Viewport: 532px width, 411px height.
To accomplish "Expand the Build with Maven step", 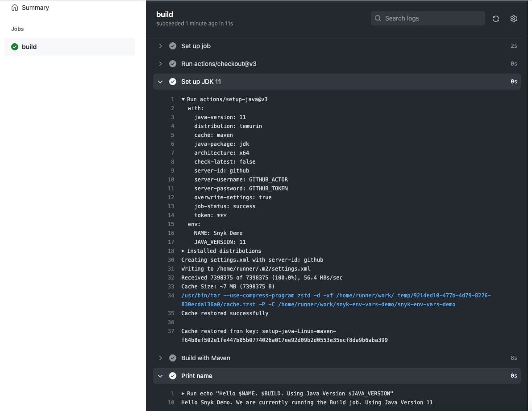I will [161, 358].
